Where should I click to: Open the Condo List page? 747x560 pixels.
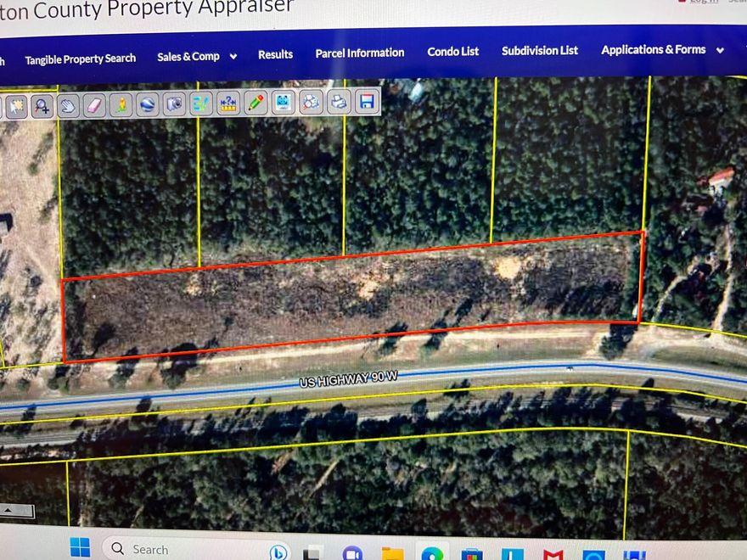click(x=452, y=51)
